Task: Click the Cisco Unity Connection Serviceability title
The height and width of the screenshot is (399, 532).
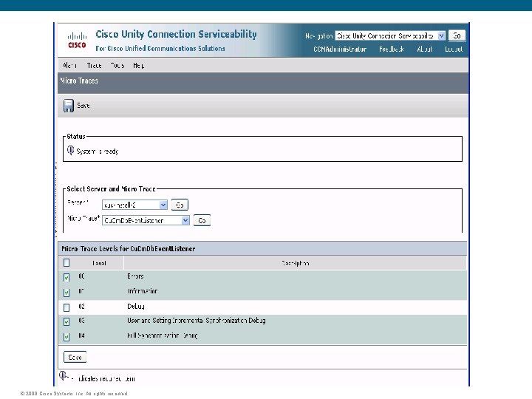Action: click(176, 34)
